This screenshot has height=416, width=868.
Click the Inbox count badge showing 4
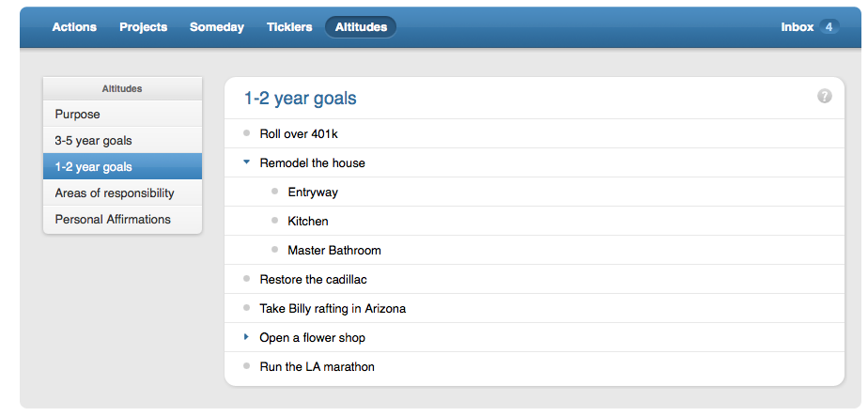[x=829, y=27]
